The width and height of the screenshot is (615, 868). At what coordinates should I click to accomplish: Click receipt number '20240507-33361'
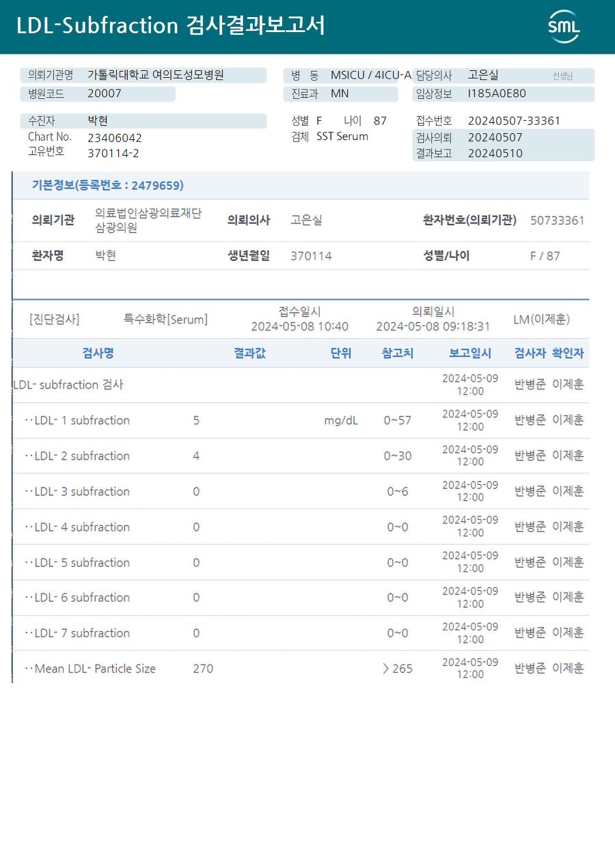coord(514,121)
